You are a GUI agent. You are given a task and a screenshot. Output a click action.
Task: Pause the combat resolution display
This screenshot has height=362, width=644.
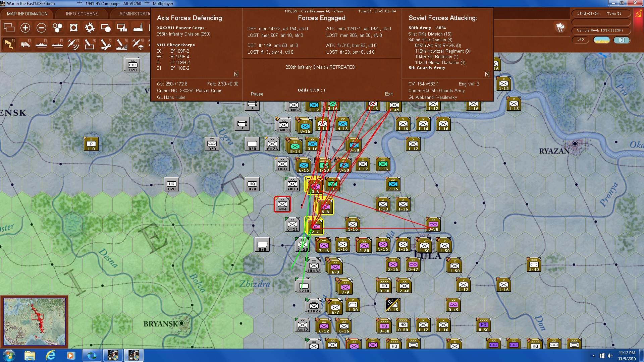click(257, 94)
